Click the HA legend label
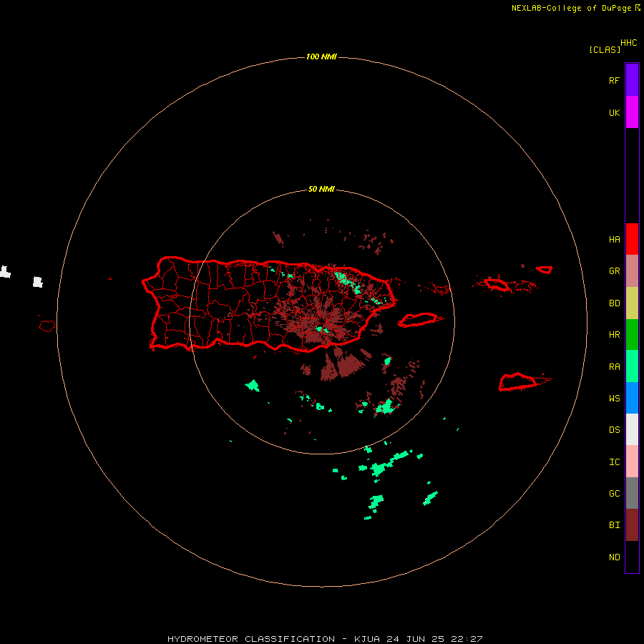 [x=615, y=240]
